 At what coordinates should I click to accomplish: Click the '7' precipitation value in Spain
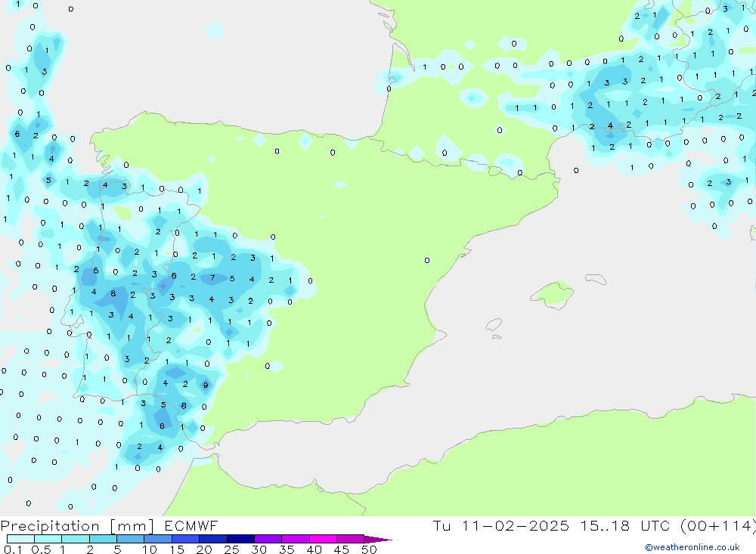pyautogui.click(x=212, y=277)
